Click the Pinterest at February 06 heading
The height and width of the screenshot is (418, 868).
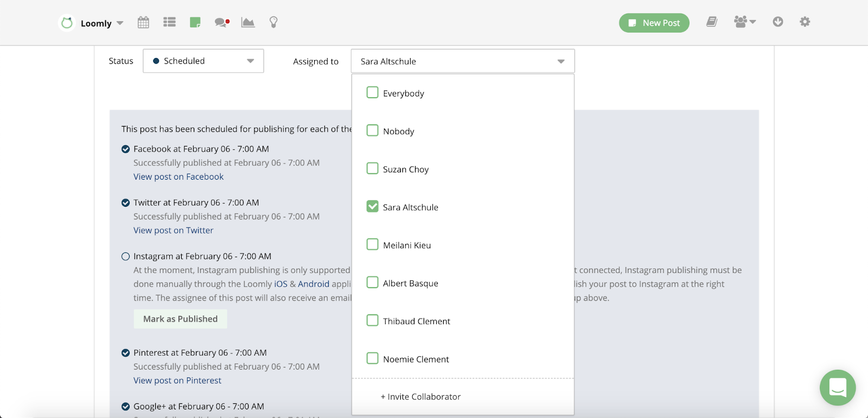click(200, 353)
